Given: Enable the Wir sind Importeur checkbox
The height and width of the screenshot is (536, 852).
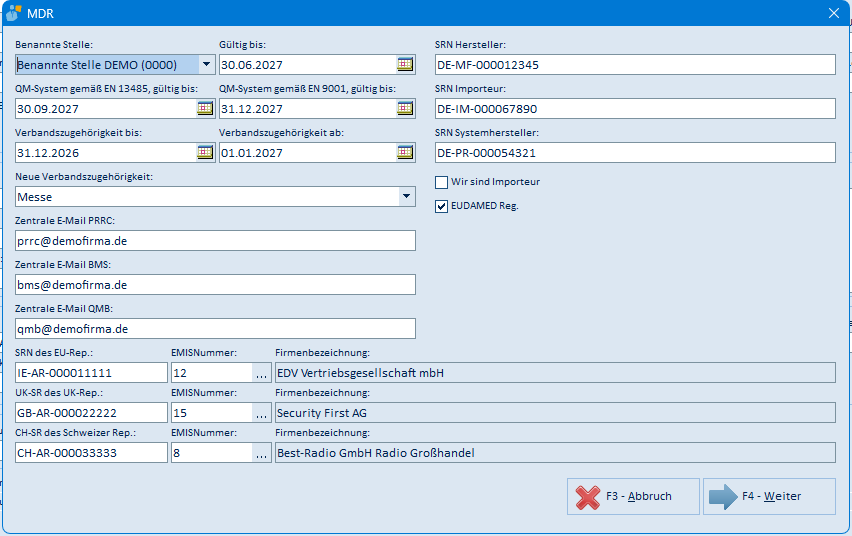Looking at the screenshot, I should [441, 182].
